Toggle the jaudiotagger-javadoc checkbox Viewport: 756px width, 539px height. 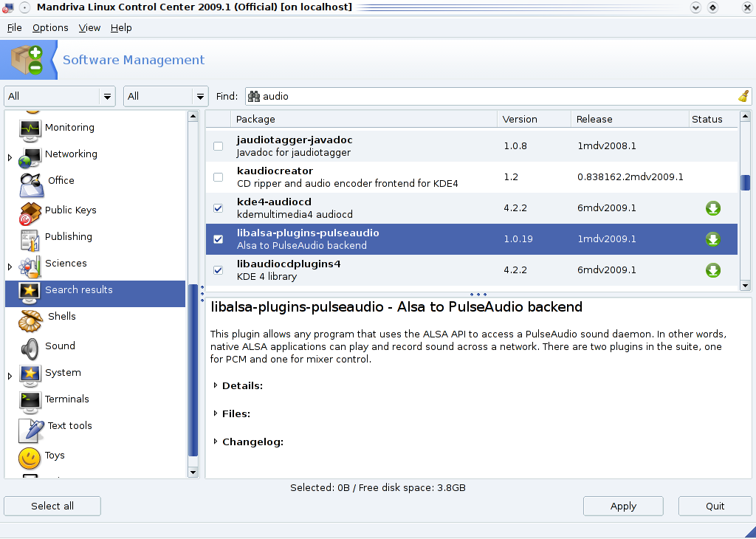tap(218, 146)
